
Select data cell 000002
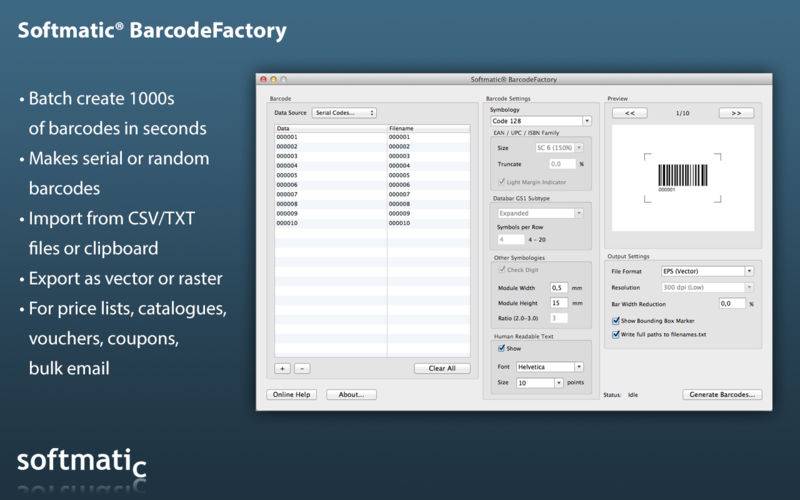[x=331, y=146]
